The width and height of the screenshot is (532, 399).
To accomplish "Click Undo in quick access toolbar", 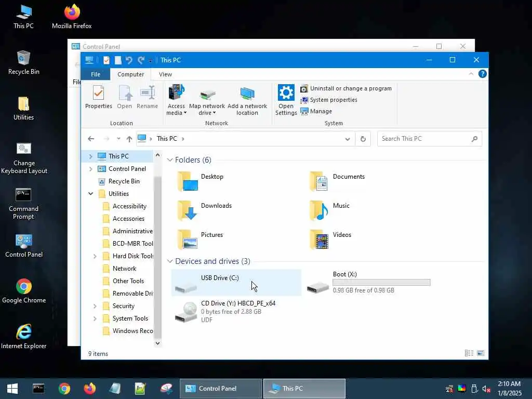I will tap(129, 60).
